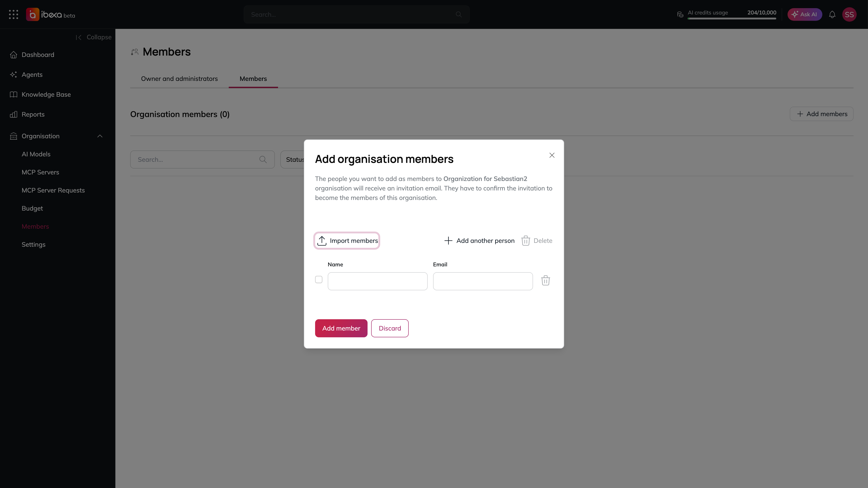Click the global Search field in header
868x488 pixels.
[x=356, y=14]
